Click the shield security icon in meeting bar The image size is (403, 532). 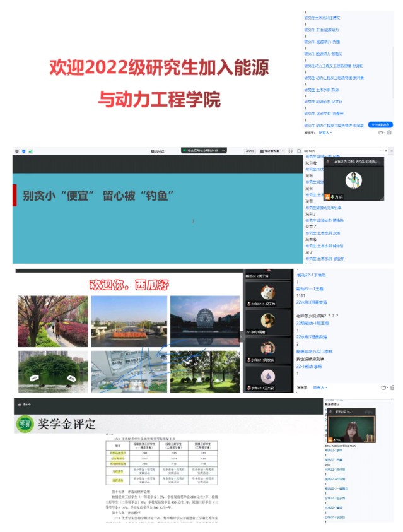tap(23, 151)
